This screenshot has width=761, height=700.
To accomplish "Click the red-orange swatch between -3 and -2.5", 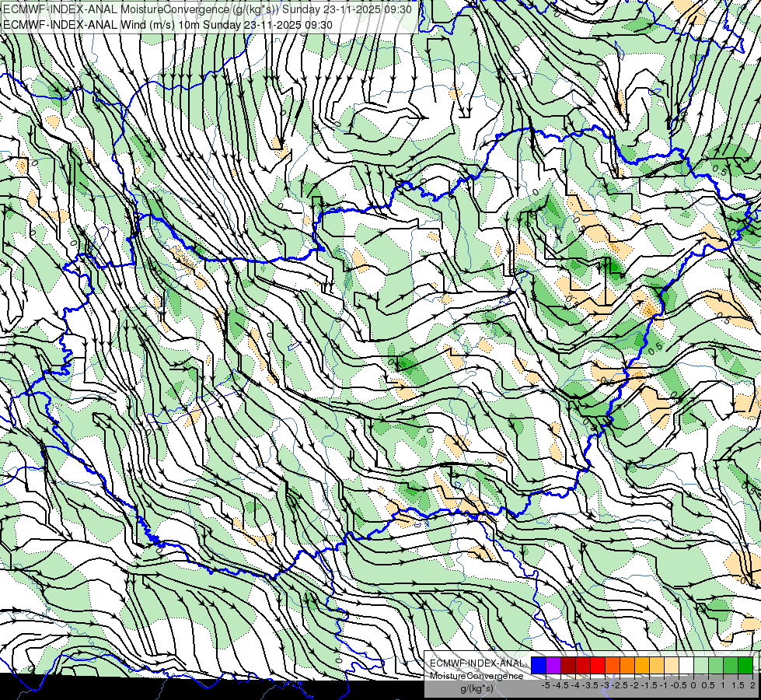I will coord(613,665).
